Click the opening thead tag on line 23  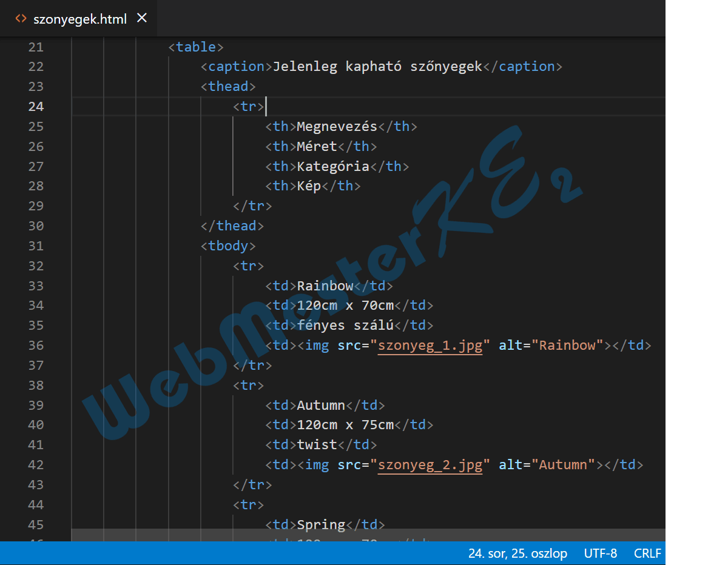(x=228, y=87)
